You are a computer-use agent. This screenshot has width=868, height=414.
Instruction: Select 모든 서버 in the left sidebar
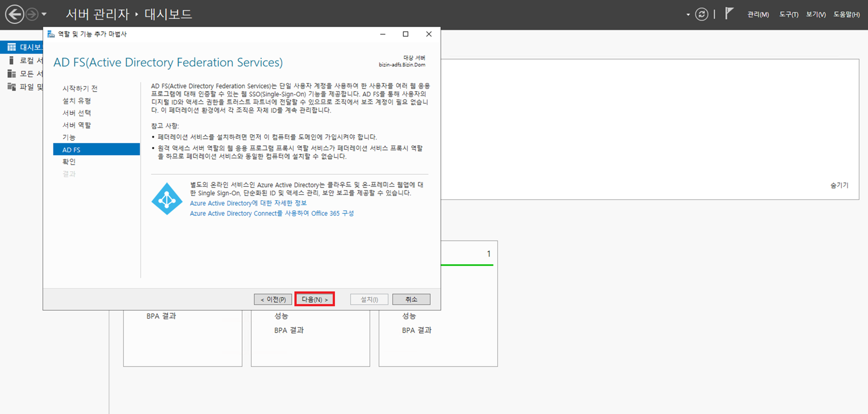pyautogui.click(x=22, y=74)
